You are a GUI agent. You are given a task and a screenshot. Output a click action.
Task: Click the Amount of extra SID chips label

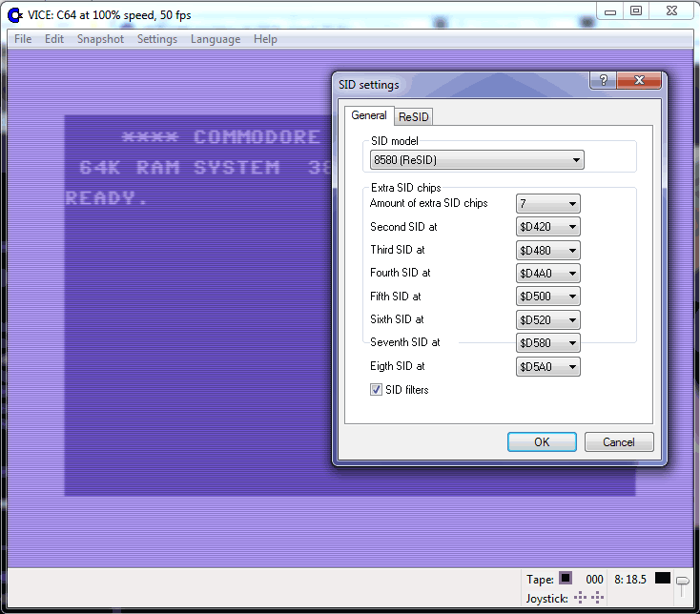pos(428,203)
